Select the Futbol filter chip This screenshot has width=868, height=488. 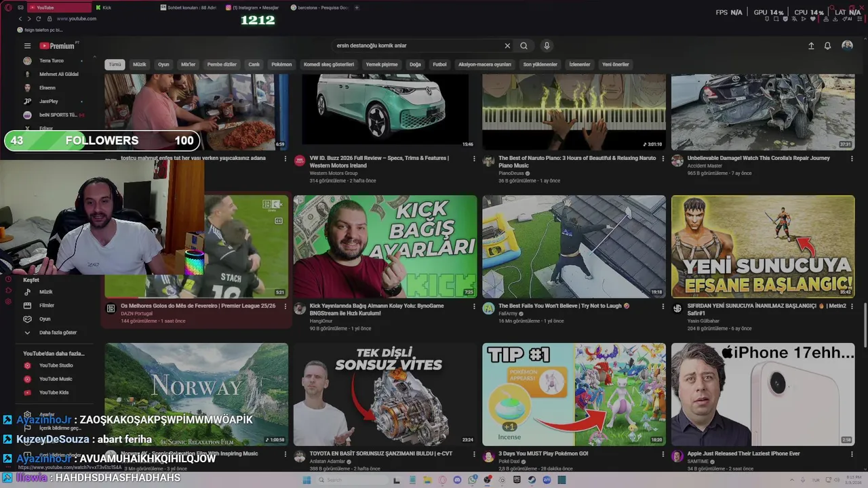439,64
